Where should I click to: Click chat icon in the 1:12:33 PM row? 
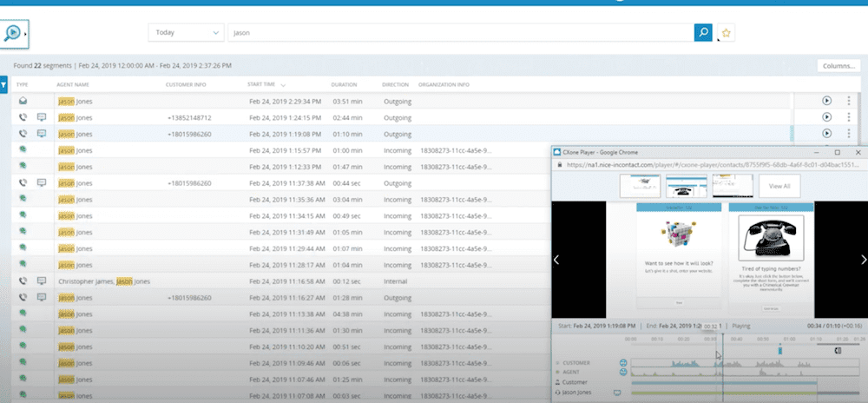(x=23, y=166)
